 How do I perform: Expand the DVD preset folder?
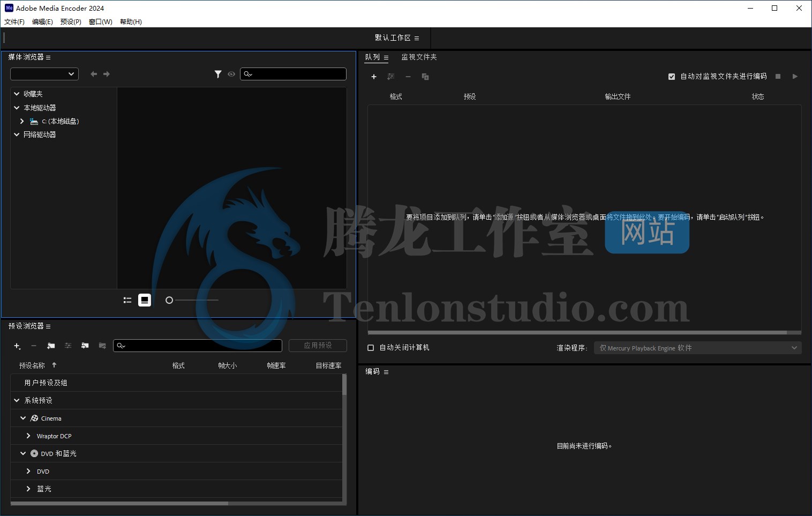click(28, 471)
